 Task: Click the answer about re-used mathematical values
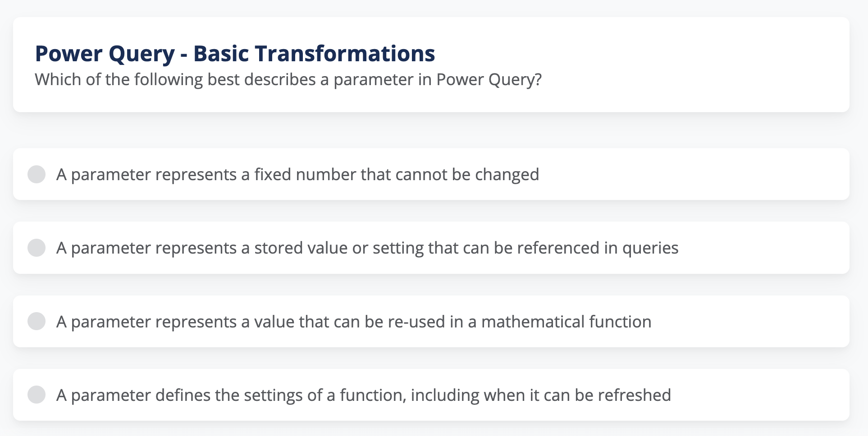coord(354,321)
